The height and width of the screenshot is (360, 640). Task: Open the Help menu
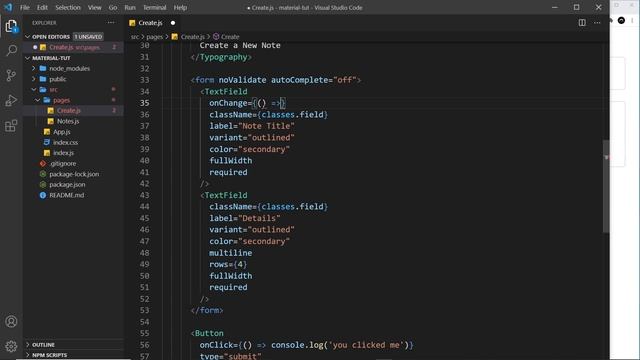pyautogui.click(x=180, y=7)
